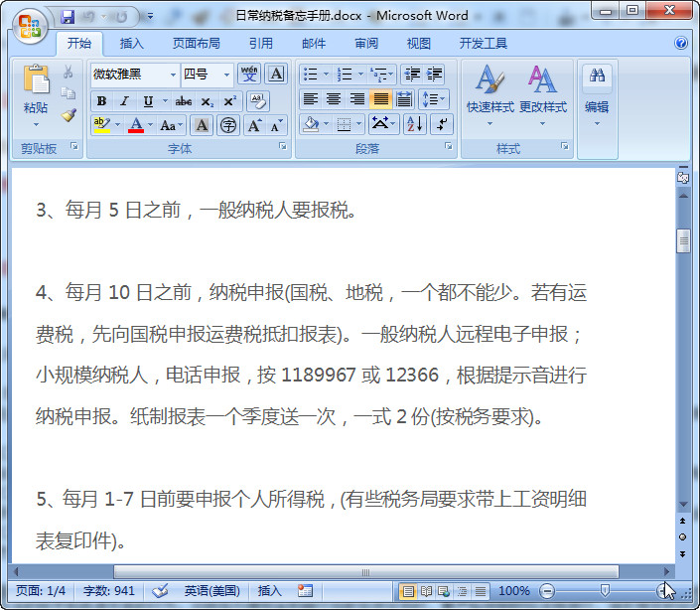The image size is (700, 610).
Task: Switch to Print Layout view
Action: pos(408,591)
